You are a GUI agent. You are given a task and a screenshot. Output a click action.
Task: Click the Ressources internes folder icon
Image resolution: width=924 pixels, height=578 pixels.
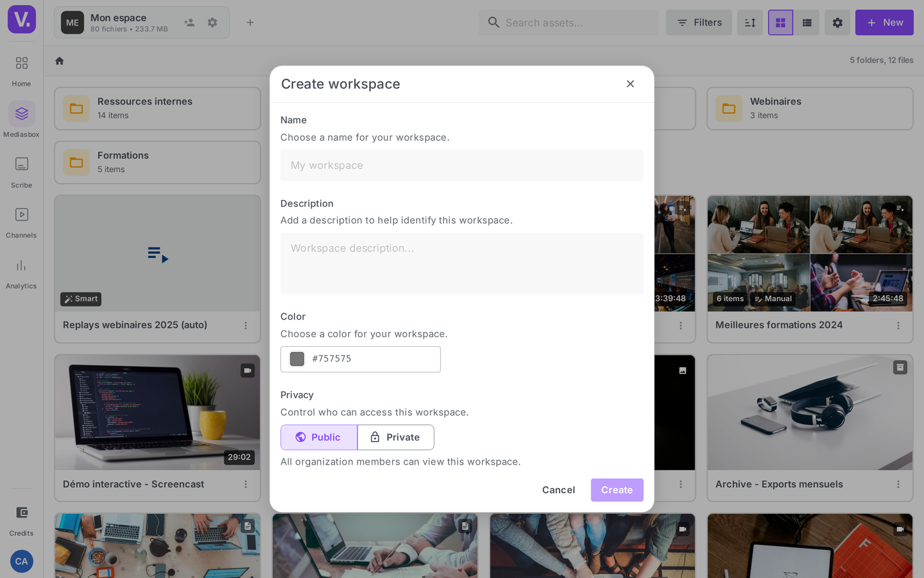(76, 109)
